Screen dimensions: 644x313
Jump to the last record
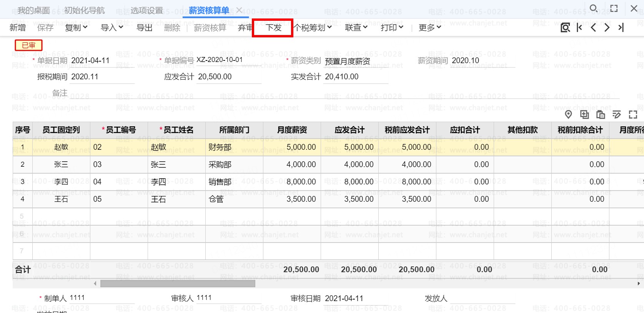pyautogui.click(x=621, y=28)
